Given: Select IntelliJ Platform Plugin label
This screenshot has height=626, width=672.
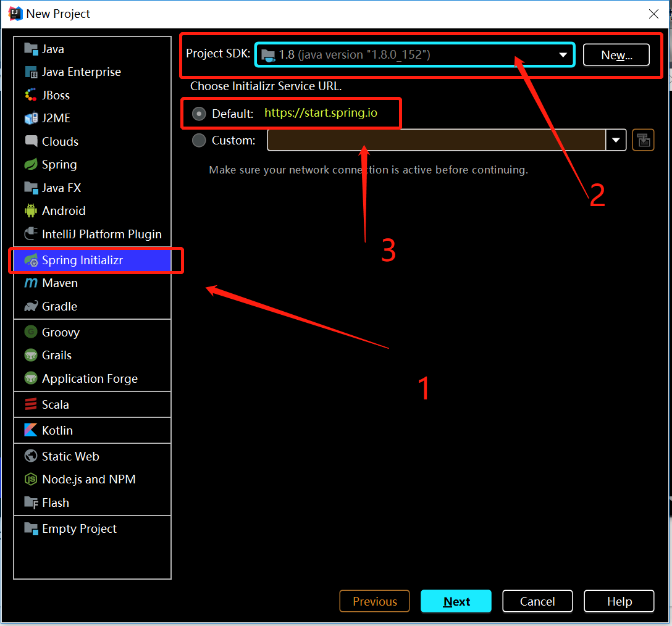Looking at the screenshot, I should [102, 234].
